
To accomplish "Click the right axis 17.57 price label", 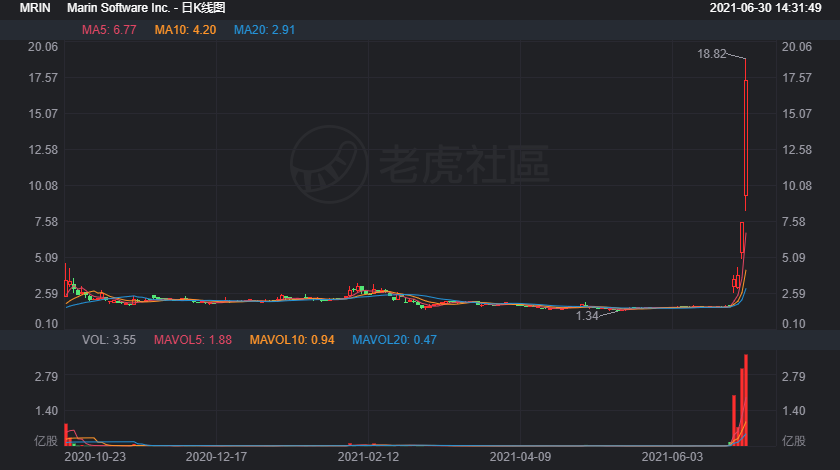I will [797, 78].
